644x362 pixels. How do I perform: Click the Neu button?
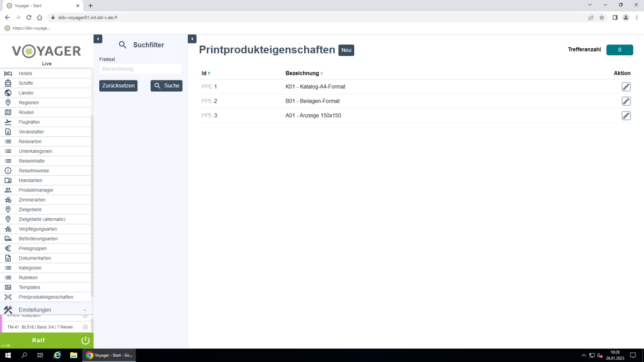pos(346,50)
